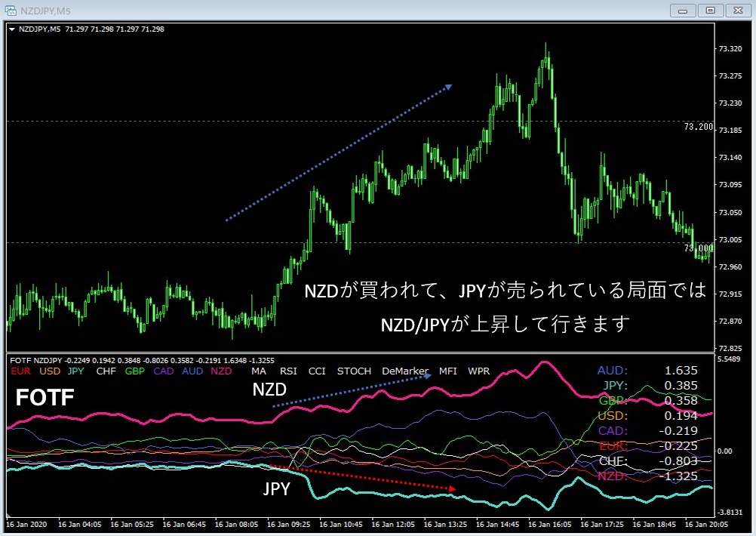Click the 16 Jan 04:05 time label
756x536 pixels.
(79, 525)
